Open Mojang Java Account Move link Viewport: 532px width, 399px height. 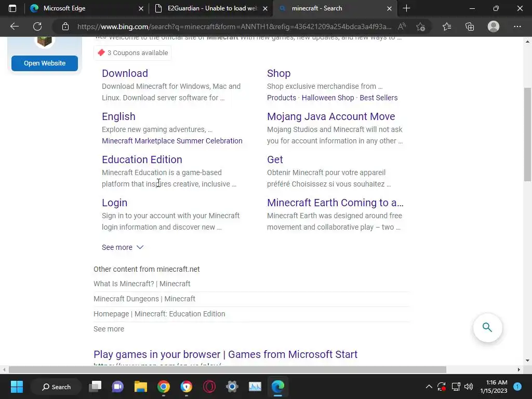[x=331, y=116]
